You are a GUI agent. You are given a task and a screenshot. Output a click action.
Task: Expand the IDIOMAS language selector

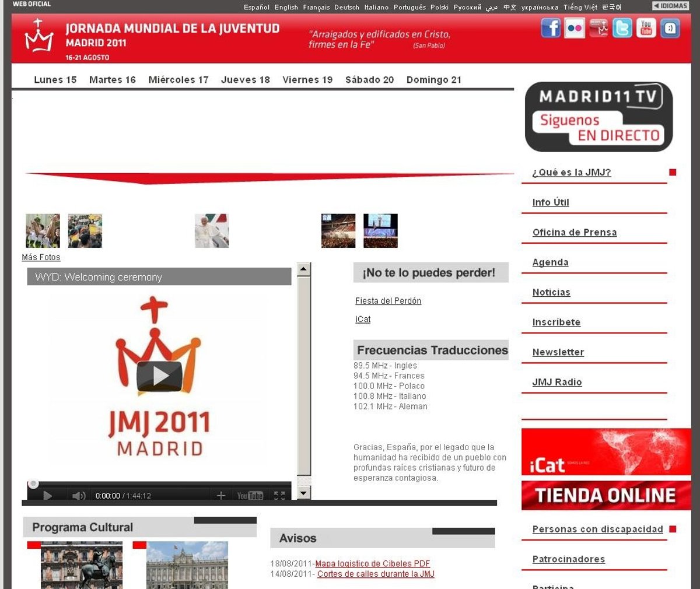(x=670, y=6)
